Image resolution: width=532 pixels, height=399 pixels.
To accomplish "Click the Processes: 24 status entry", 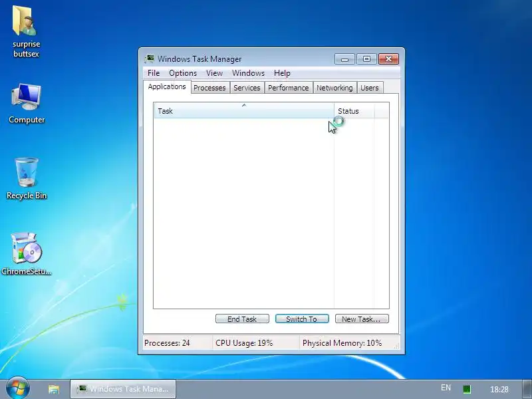I will pos(177,343).
